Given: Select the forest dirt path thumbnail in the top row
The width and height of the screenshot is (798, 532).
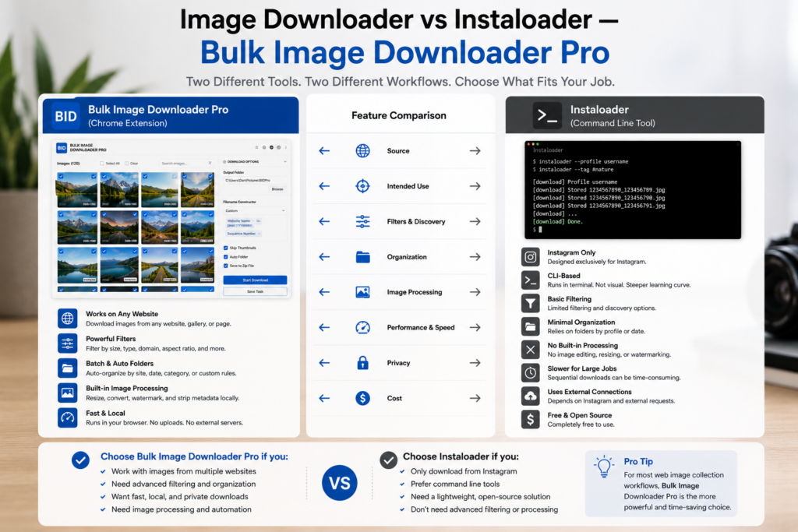Looking at the screenshot, I should tap(197, 189).
